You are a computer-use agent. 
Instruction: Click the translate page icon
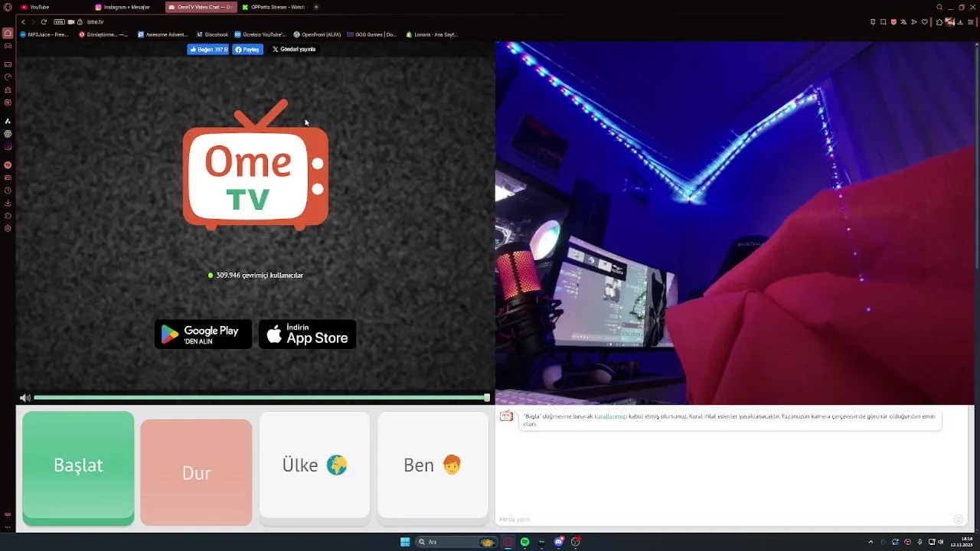[x=903, y=22]
